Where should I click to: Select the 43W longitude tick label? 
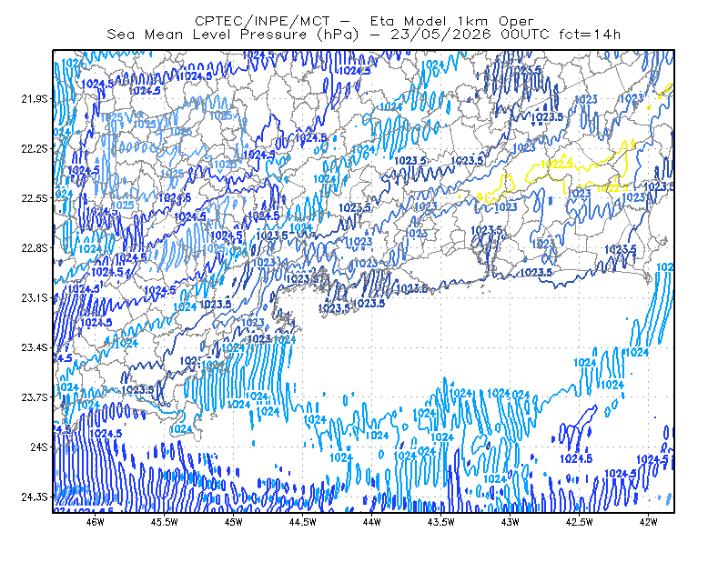(510, 522)
